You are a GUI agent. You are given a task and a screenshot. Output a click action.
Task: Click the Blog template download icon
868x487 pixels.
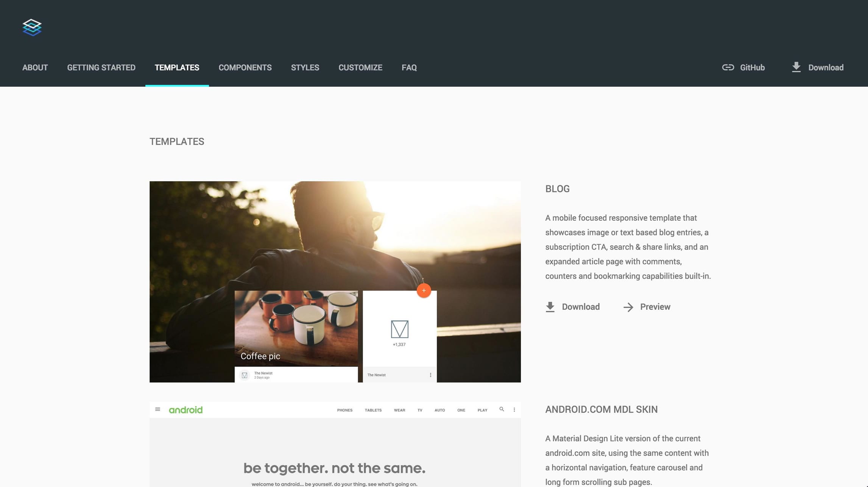pos(550,307)
